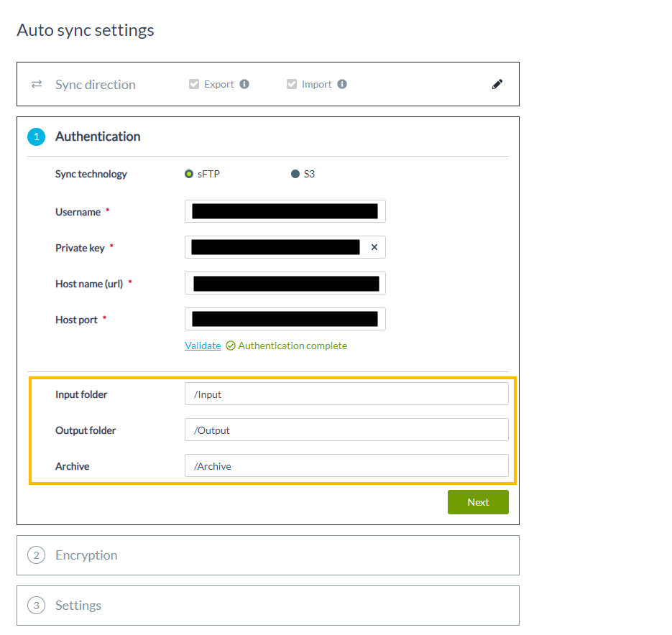Select the sFTP radio button
This screenshot has height=635, width=672.
point(189,174)
